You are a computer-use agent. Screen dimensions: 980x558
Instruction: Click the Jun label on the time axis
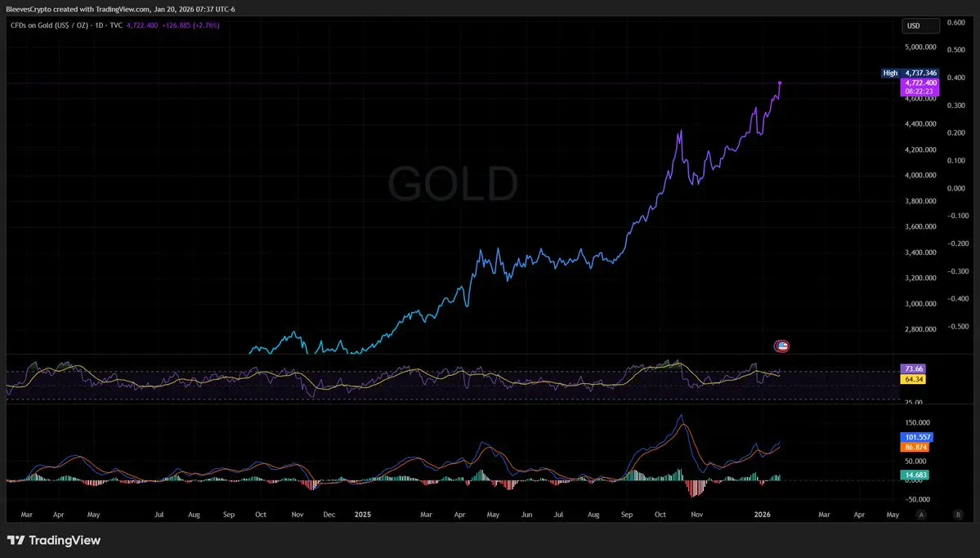[x=527, y=515]
